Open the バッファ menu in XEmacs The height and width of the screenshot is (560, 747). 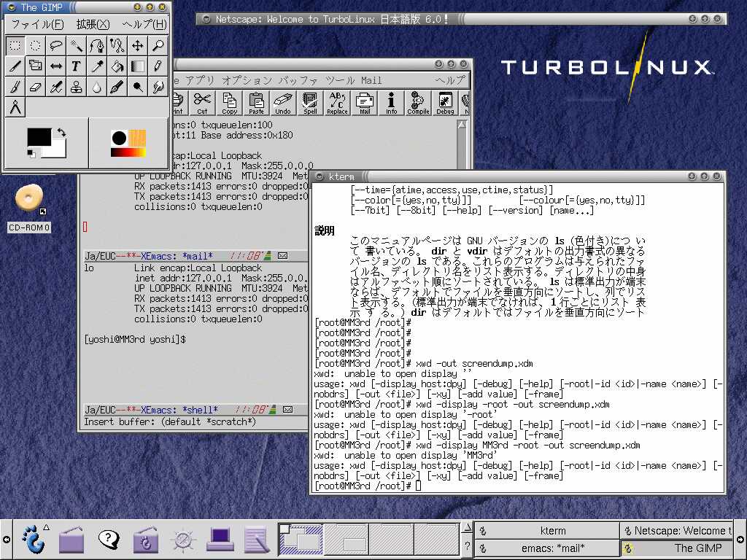[298, 80]
